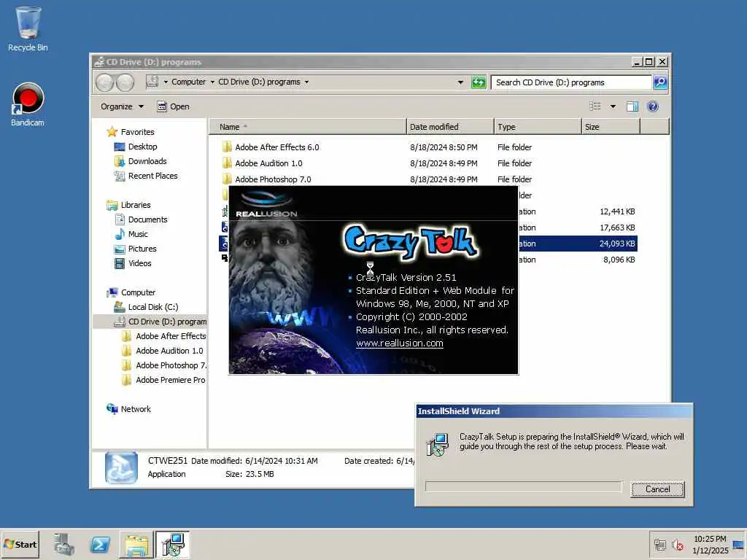The height and width of the screenshot is (560, 747).
Task: Click the Network icon in navigation pane
Action: pyautogui.click(x=112, y=409)
